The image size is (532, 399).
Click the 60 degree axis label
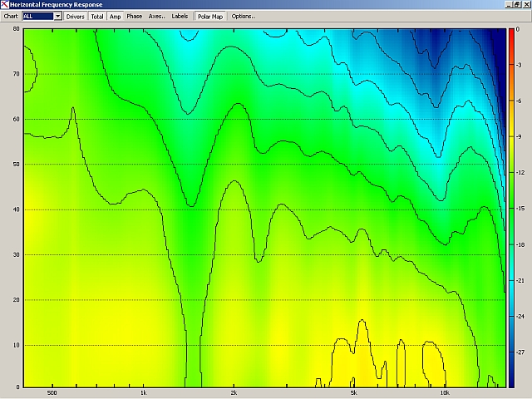pyautogui.click(x=16, y=119)
